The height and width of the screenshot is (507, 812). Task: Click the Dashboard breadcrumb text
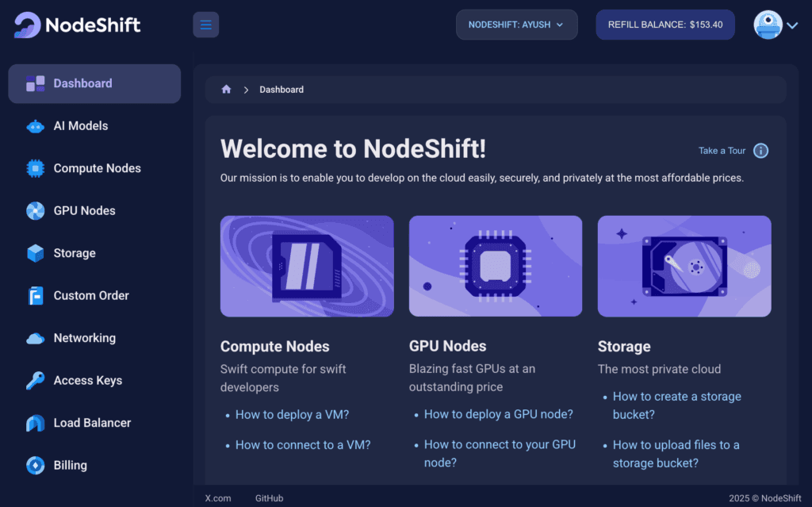point(282,90)
